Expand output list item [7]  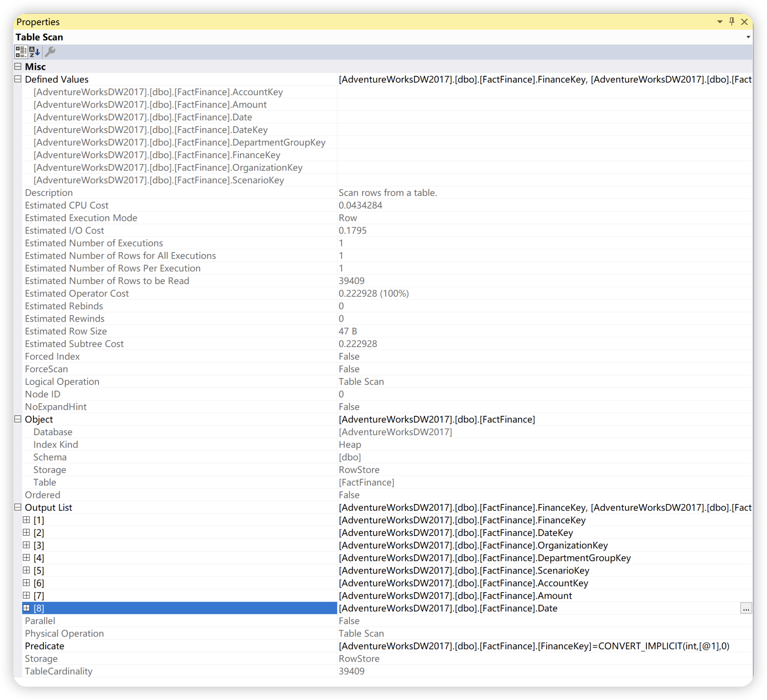tap(26, 595)
